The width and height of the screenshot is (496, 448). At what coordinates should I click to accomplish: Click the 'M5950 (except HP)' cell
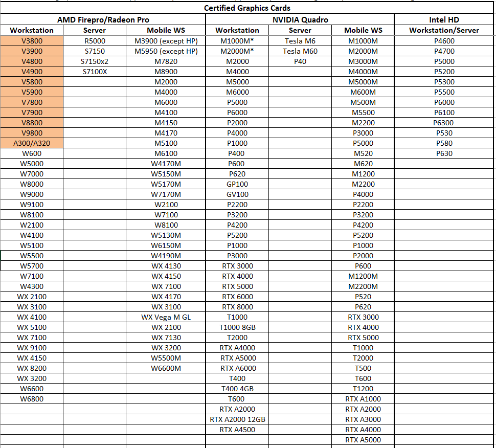pos(166,51)
